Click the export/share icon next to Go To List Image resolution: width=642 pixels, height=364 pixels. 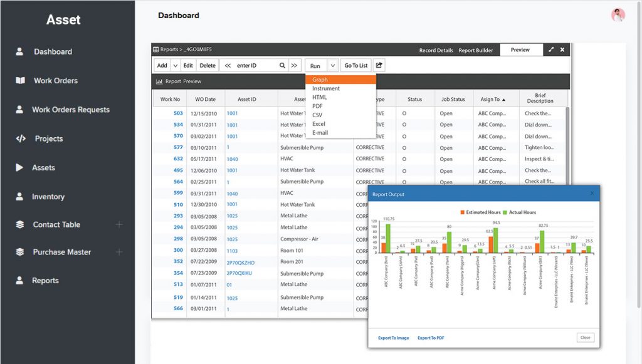coord(379,65)
